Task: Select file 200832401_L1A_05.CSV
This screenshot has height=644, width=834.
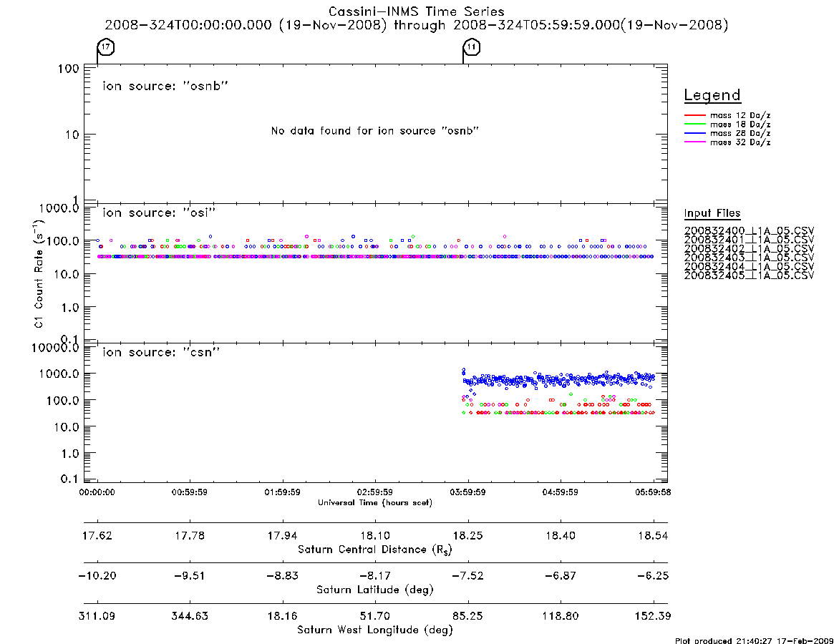Action: pos(749,240)
